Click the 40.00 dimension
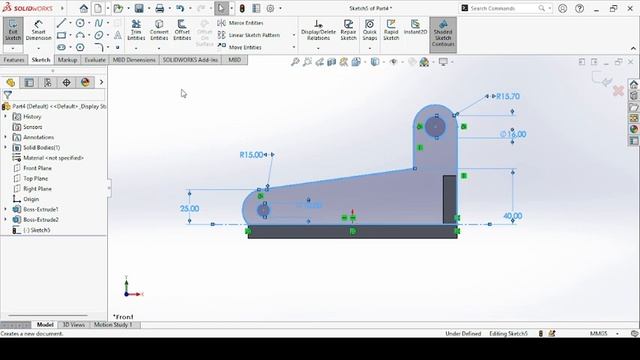Image resolution: width=640 pixels, height=360 pixels. (513, 216)
